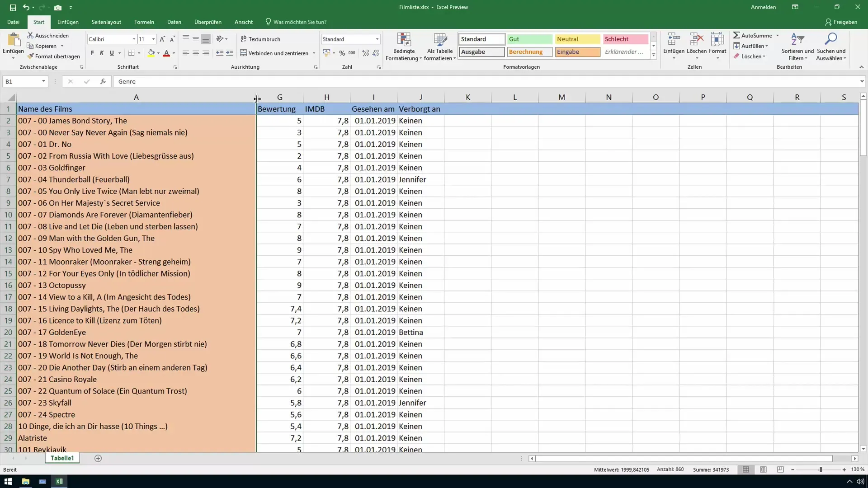The width and height of the screenshot is (868, 488).
Task: Decrease font size
Action: click(172, 39)
